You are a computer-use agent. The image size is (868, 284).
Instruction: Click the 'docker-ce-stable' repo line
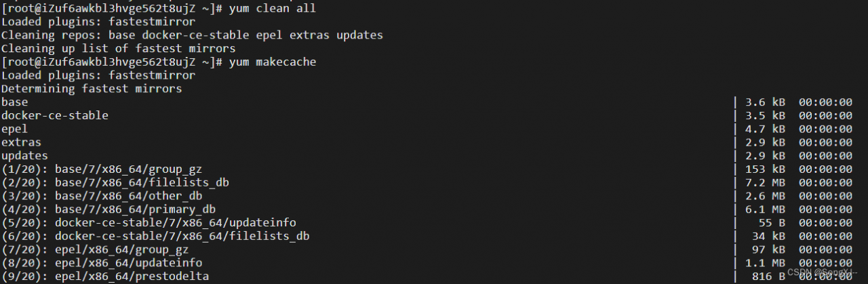point(55,116)
